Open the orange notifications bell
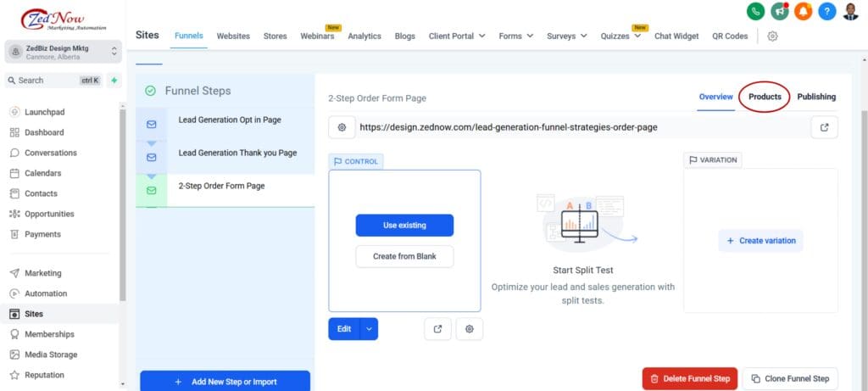Screen dimensions: 868x391 (x=804, y=11)
